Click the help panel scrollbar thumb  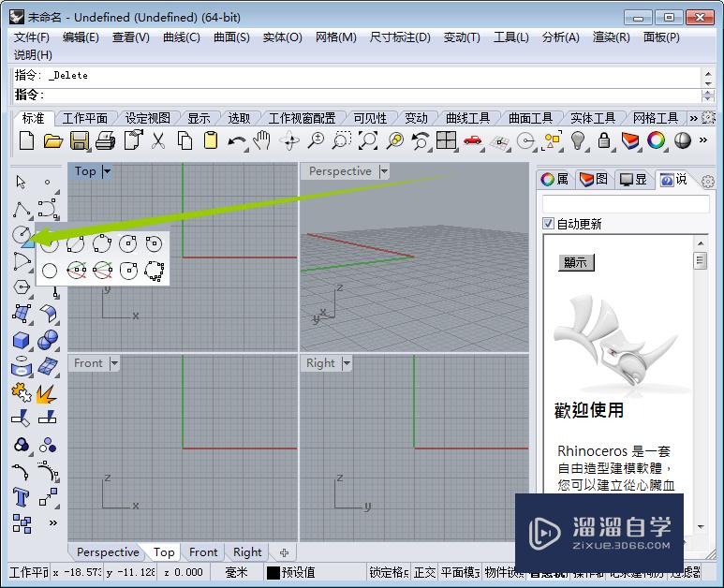tap(700, 261)
